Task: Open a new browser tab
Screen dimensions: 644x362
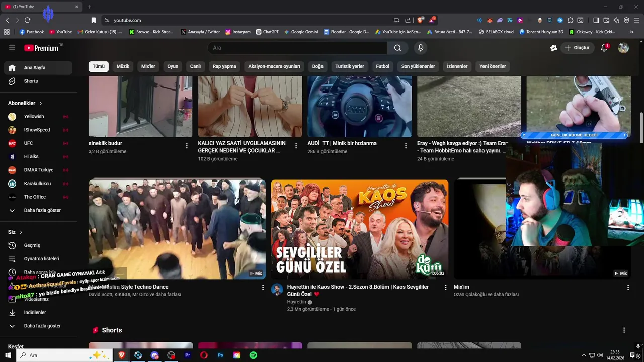Action: 89,7
